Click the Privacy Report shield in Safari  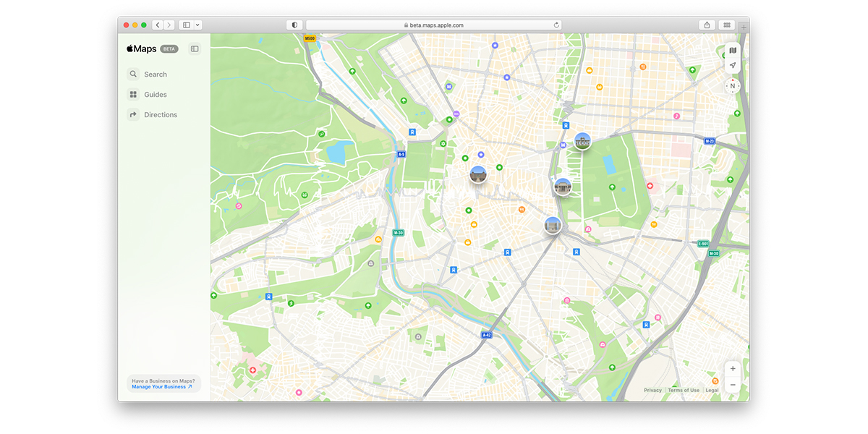pos(294,24)
